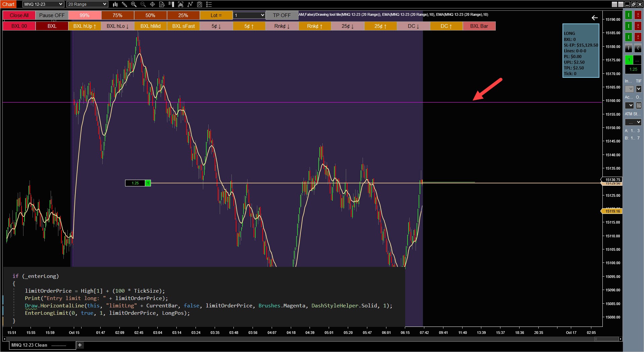Open the ATM Strategy dropdown
The image size is (644, 352).
(x=633, y=122)
